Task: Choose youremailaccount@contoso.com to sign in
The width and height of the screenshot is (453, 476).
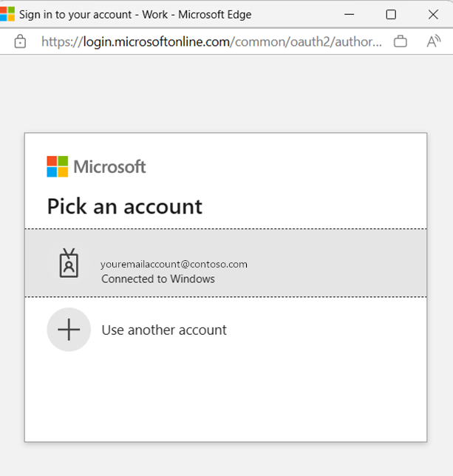Action: [174, 264]
